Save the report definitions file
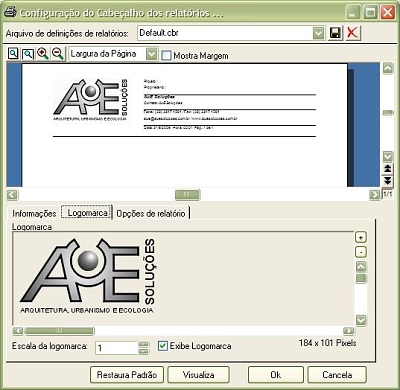 pos(335,33)
